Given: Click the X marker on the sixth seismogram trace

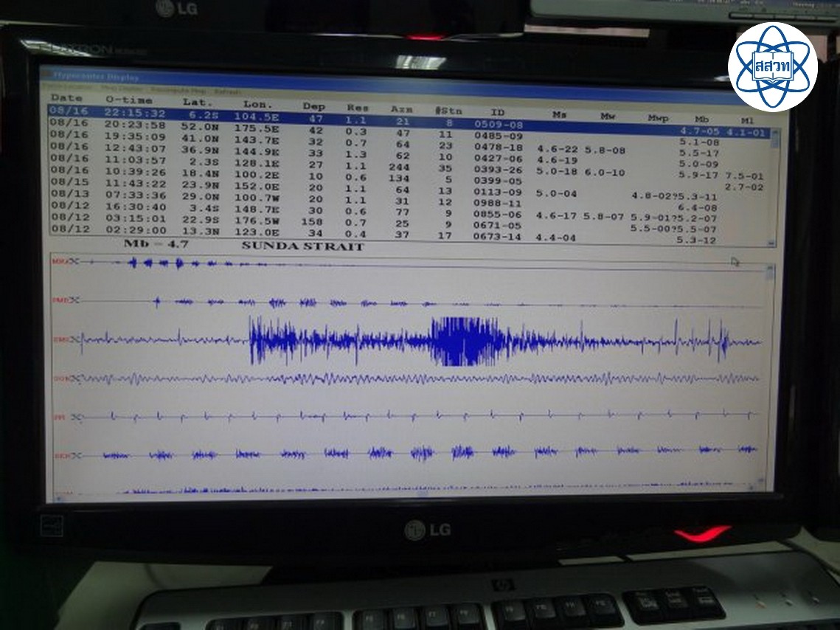Looking at the screenshot, I should pyautogui.click(x=77, y=456).
